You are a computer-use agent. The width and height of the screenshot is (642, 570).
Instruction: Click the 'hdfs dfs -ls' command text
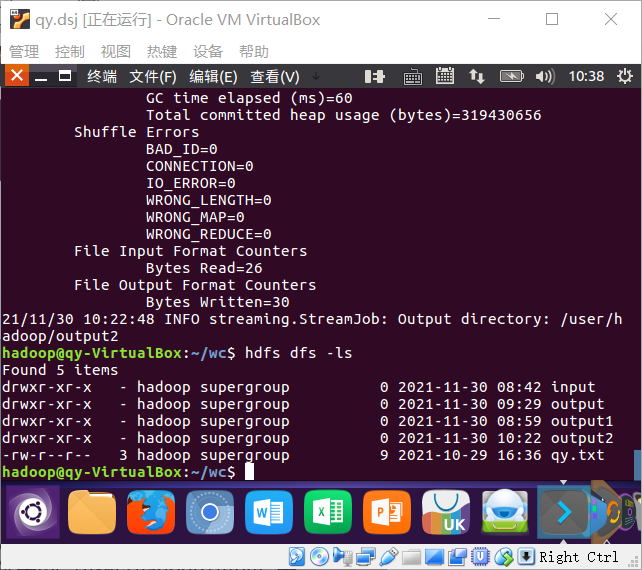pos(298,353)
